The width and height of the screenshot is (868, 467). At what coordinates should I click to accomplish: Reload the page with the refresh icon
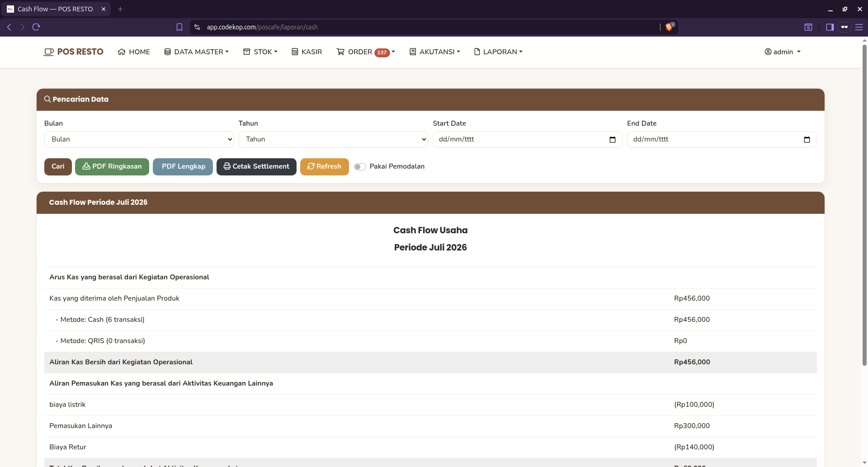[36, 27]
